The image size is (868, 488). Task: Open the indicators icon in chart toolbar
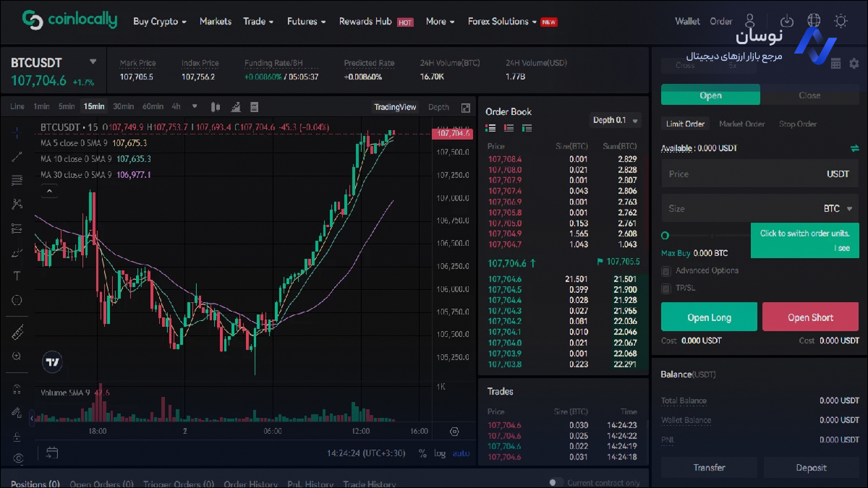[235, 107]
